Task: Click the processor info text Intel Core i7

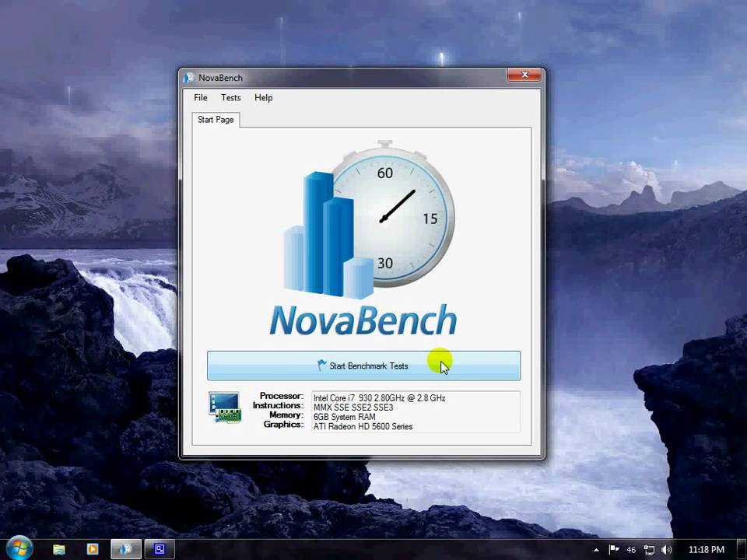Action: pyautogui.click(x=379, y=398)
